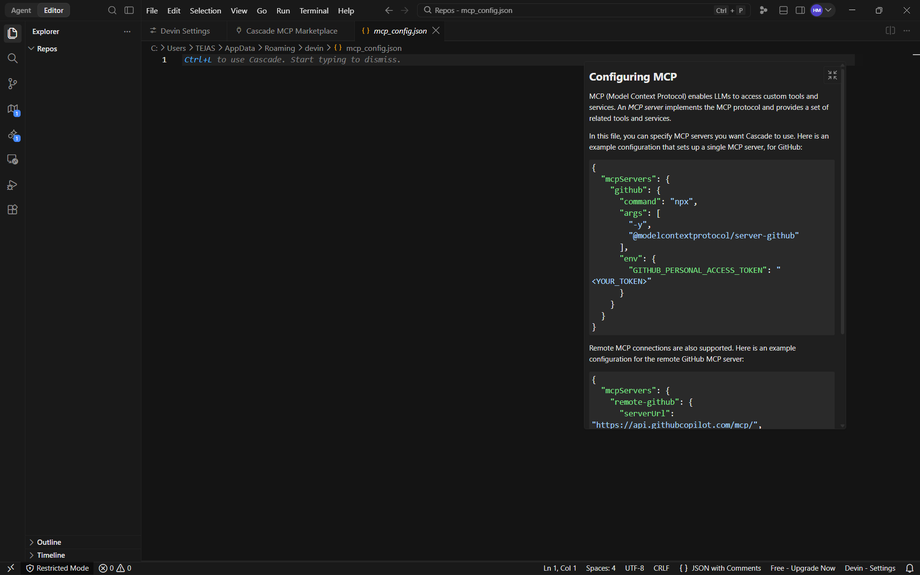The image size is (920, 575).
Task: Open the Search view in activity bar
Action: coord(12,58)
